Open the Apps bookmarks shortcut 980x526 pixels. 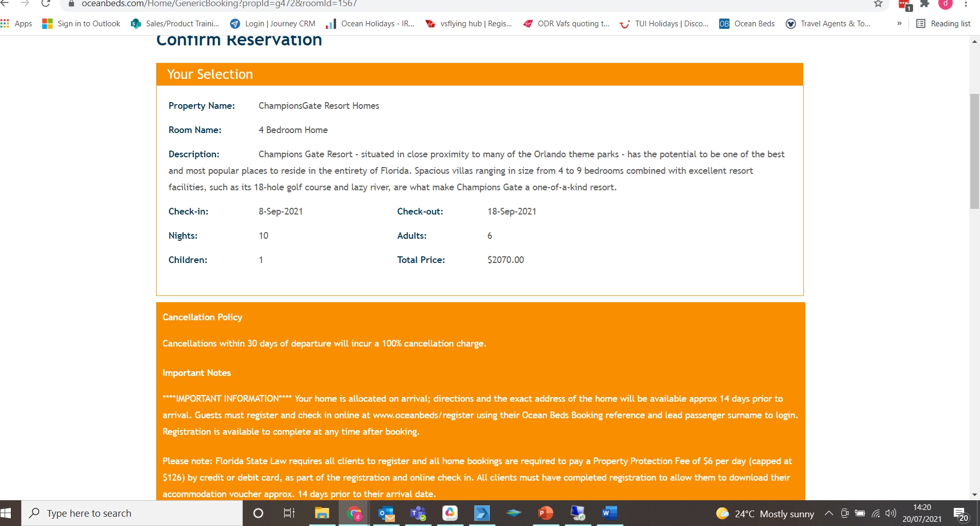coord(16,24)
